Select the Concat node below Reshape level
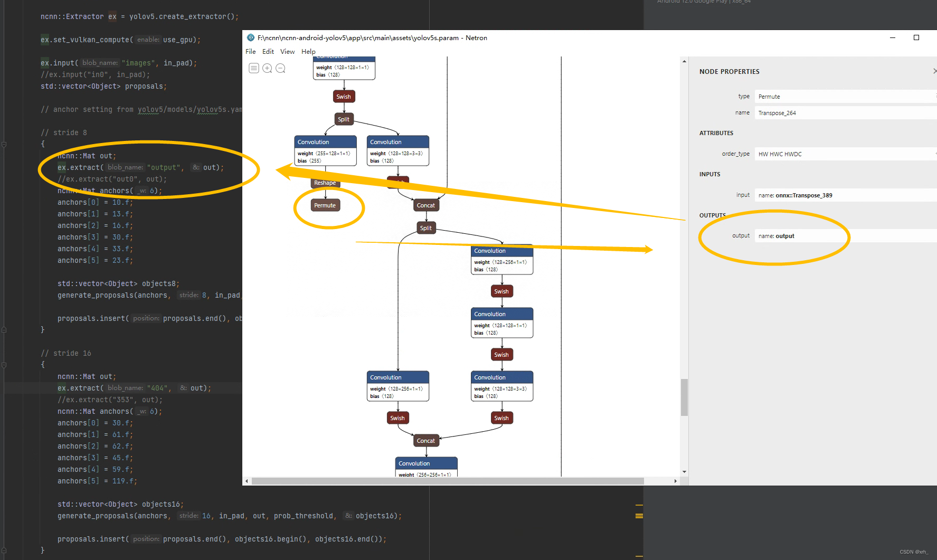The width and height of the screenshot is (937, 560). (x=425, y=205)
